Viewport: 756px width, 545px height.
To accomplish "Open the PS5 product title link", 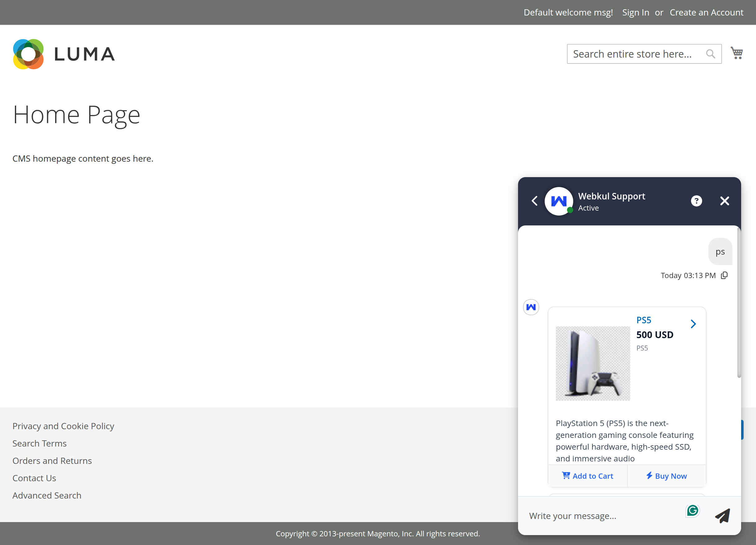I will tap(644, 320).
